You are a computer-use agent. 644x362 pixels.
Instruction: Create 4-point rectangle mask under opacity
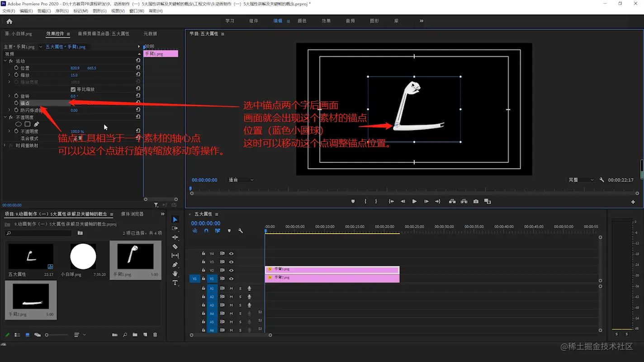[x=28, y=124]
